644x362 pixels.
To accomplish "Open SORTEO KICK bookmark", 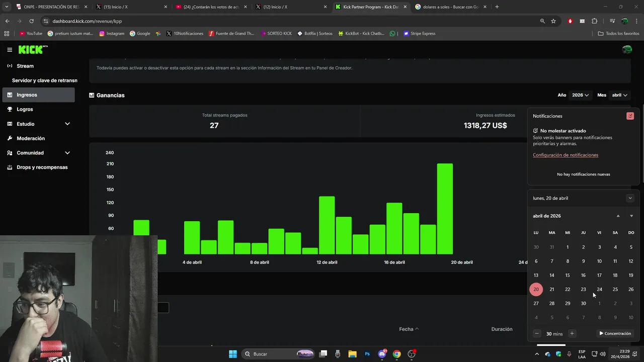I will tap(276, 34).
